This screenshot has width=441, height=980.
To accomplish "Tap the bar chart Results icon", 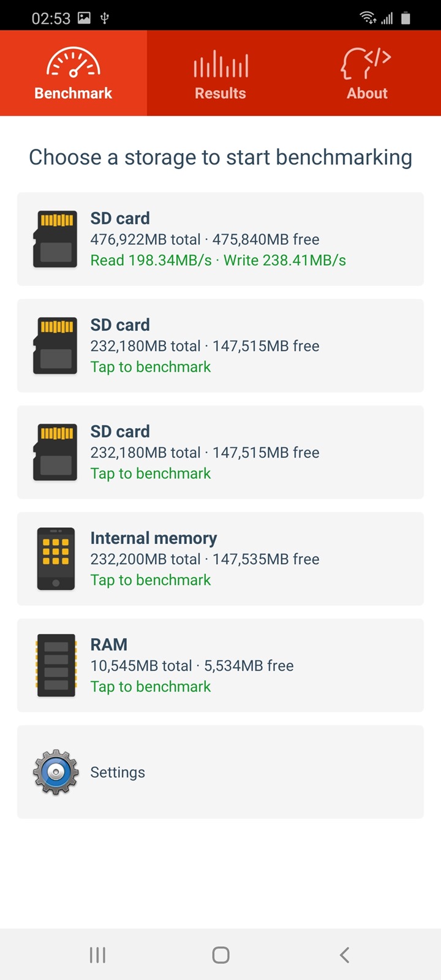I will point(221,65).
